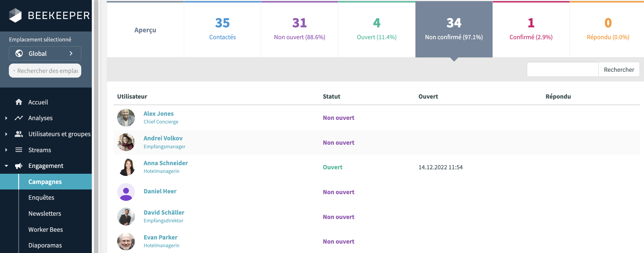This screenshot has width=644, height=253.
Task: Click the Streams list icon
Action: tap(19, 150)
